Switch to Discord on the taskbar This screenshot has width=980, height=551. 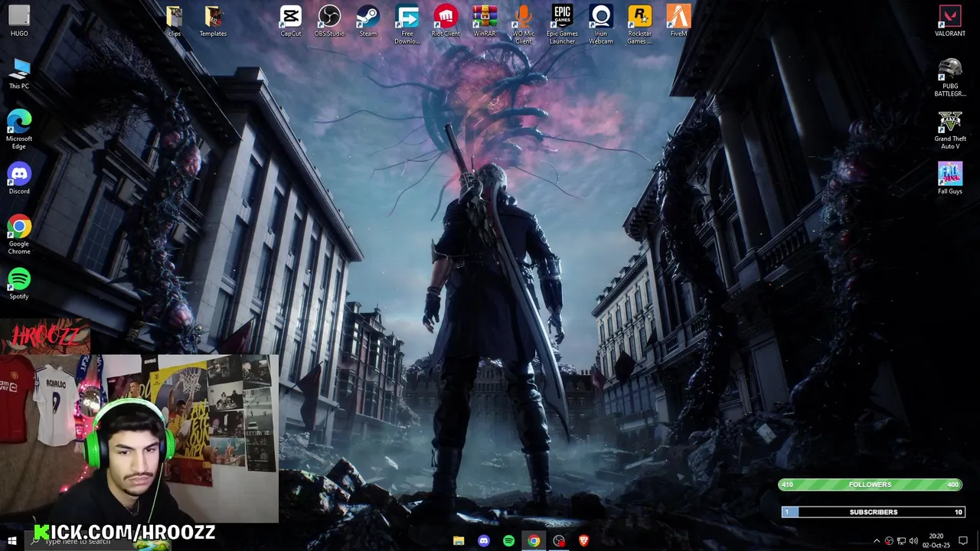coord(484,541)
